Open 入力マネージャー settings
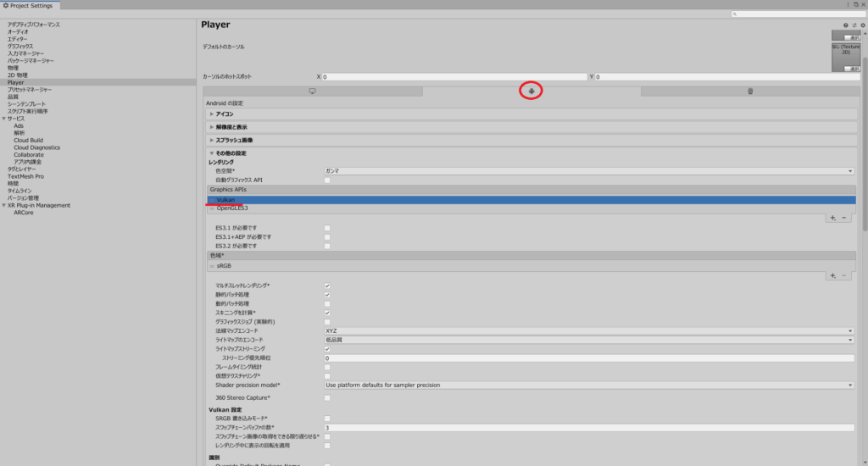 click(x=25, y=53)
